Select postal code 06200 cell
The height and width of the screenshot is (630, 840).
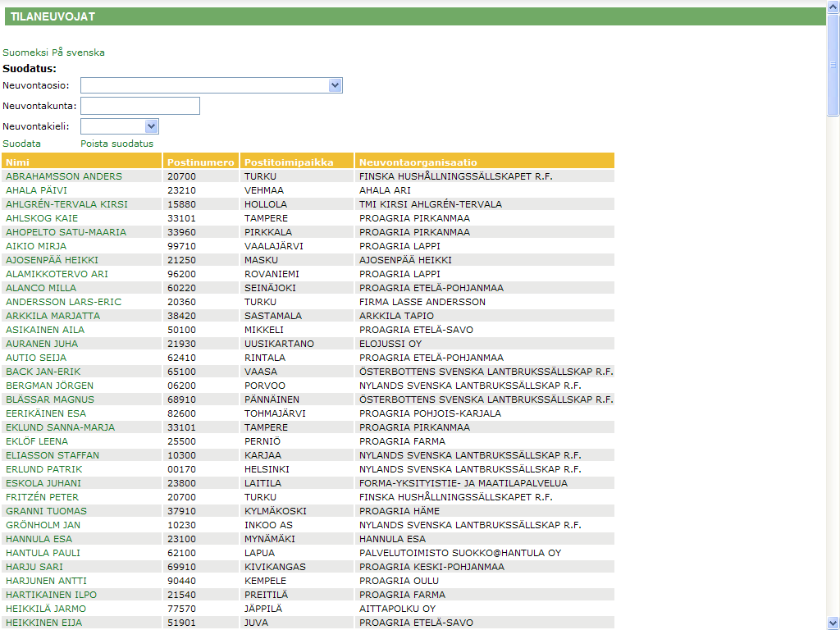201,386
